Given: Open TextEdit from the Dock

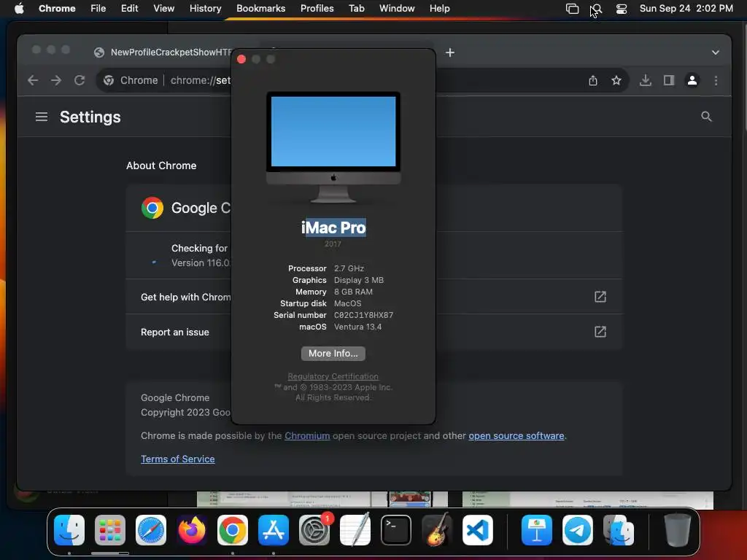Looking at the screenshot, I should click(355, 530).
